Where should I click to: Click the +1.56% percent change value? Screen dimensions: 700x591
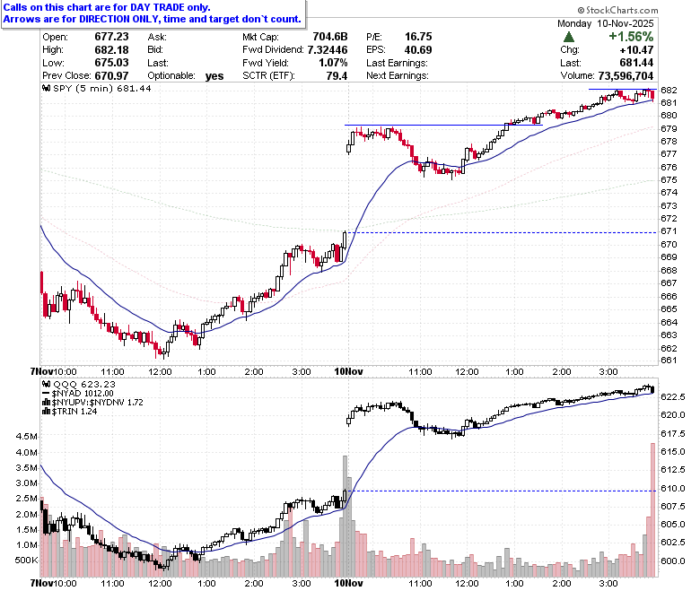tap(631, 37)
